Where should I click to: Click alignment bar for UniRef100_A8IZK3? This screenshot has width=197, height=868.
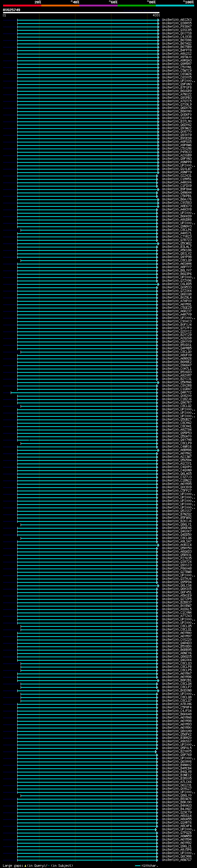coord(88,20)
